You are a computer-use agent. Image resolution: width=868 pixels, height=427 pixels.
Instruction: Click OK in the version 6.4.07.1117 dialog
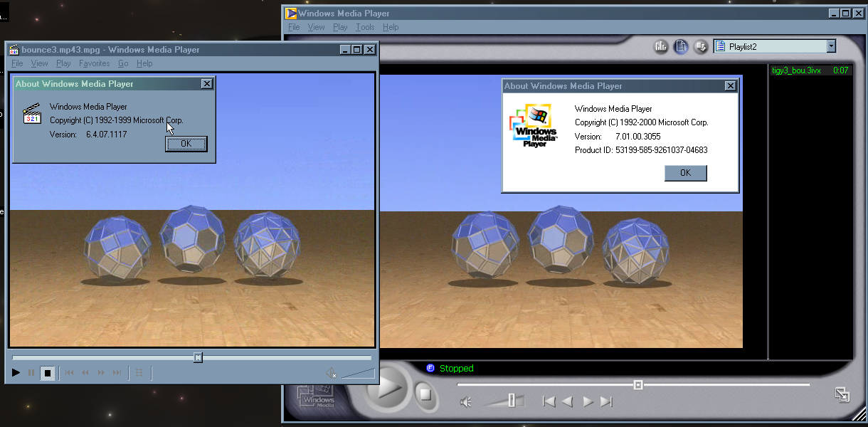click(186, 144)
